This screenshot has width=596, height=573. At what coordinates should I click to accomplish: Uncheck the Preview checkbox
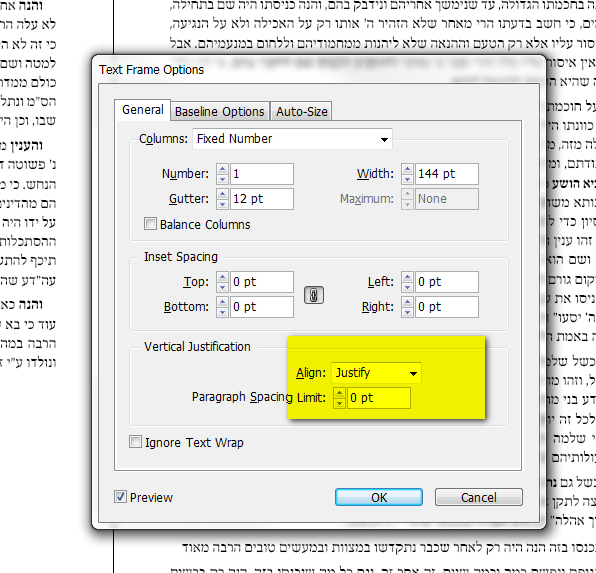(x=120, y=497)
